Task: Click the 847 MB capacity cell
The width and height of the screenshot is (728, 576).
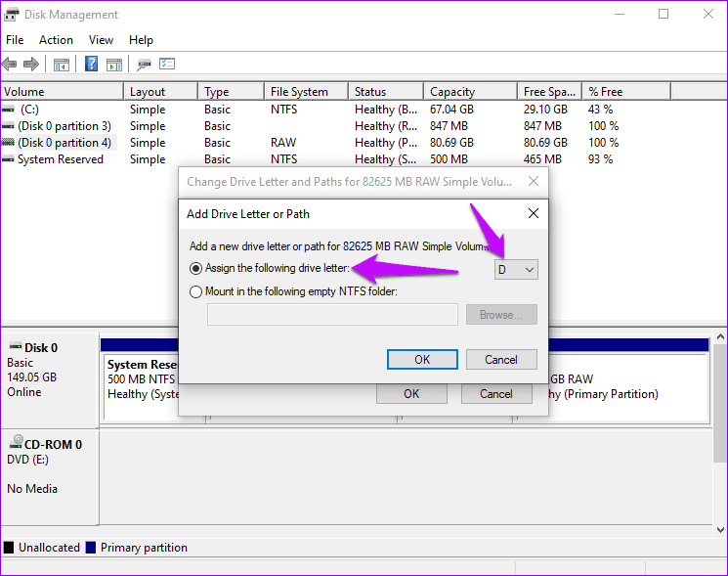Action: (449, 126)
